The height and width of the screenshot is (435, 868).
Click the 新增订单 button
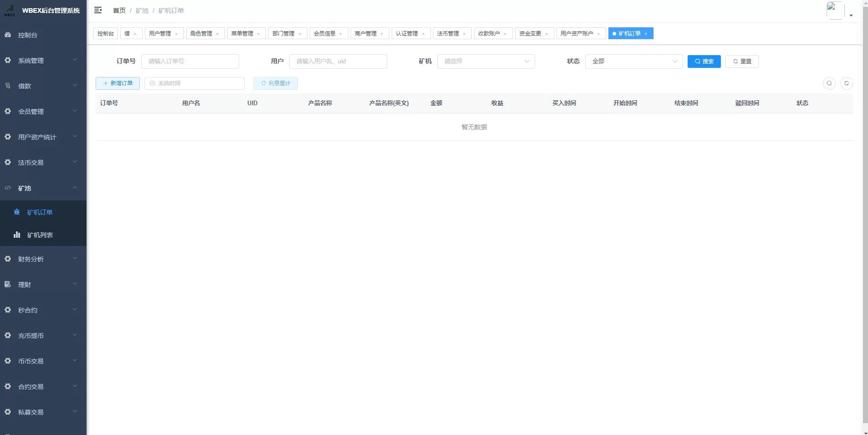(x=117, y=83)
